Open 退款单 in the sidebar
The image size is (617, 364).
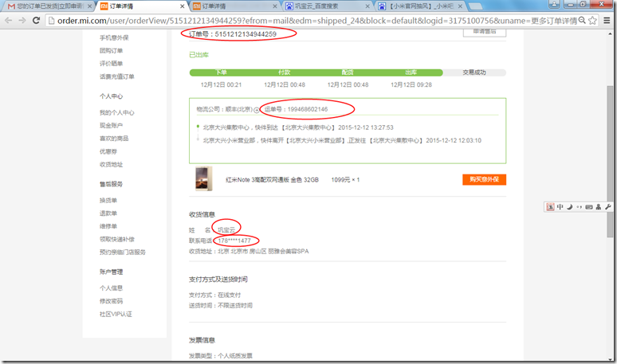pos(108,213)
